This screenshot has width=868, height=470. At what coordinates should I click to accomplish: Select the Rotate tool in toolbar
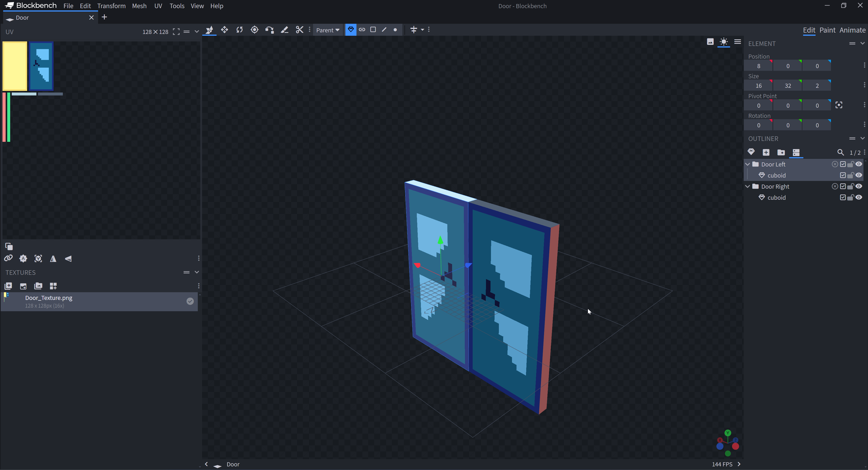pyautogui.click(x=240, y=30)
